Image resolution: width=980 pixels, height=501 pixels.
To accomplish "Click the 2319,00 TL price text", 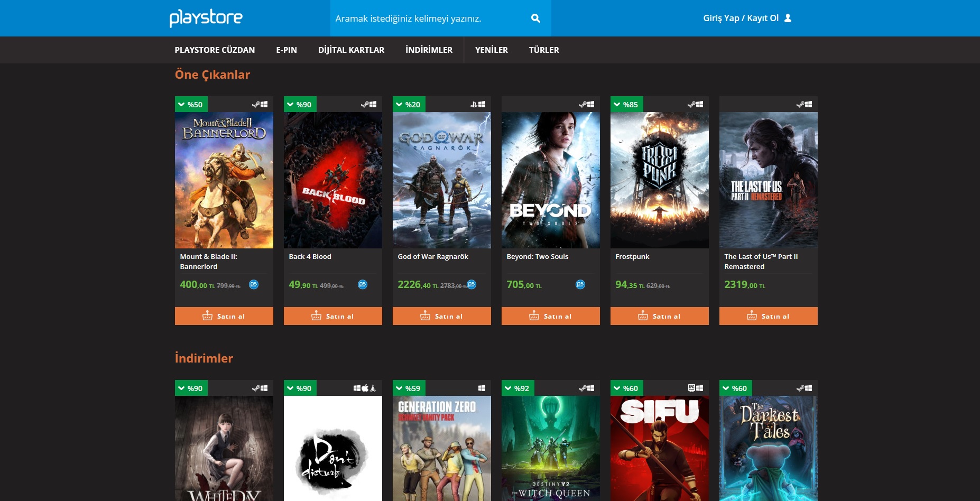I will [x=745, y=285].
